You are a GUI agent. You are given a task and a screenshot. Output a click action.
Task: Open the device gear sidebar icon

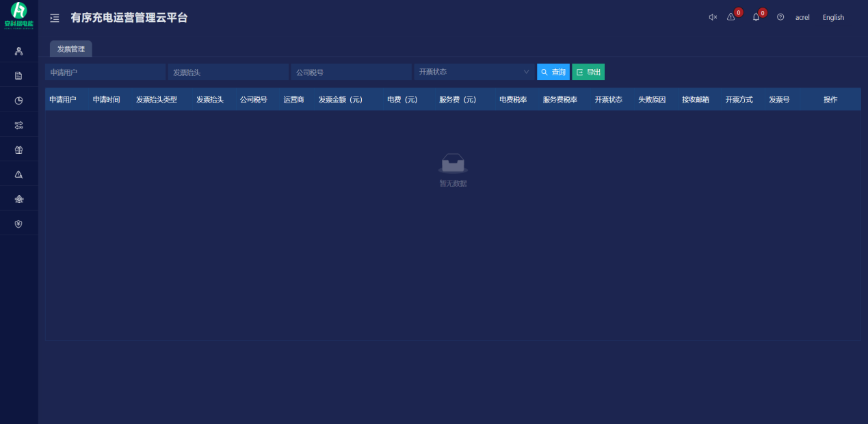pos(18,199)
